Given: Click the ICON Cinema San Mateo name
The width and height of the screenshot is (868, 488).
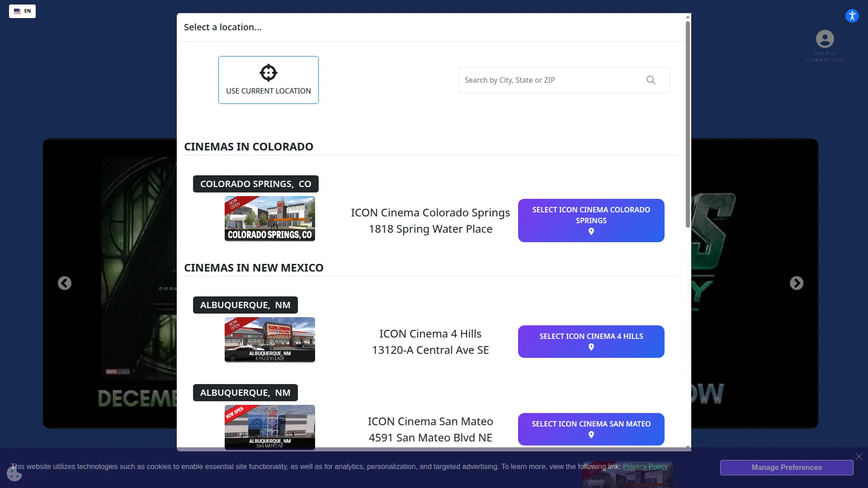Looking at the screenshot, I should pyautogui.click(x=430, y=422).
